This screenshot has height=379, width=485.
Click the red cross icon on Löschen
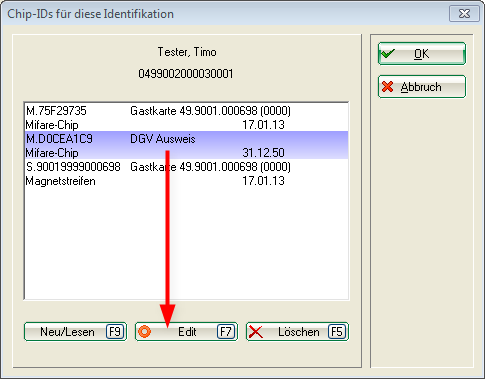coord(256,332)
